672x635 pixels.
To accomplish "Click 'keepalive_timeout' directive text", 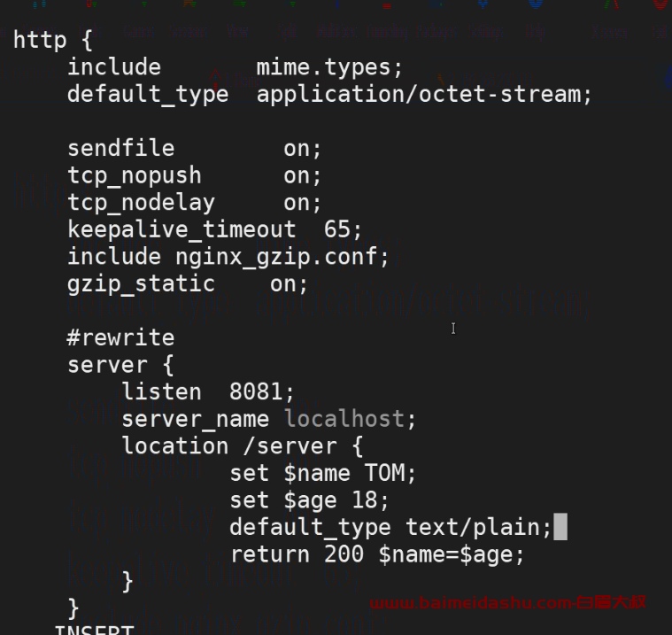I will 182,229.
